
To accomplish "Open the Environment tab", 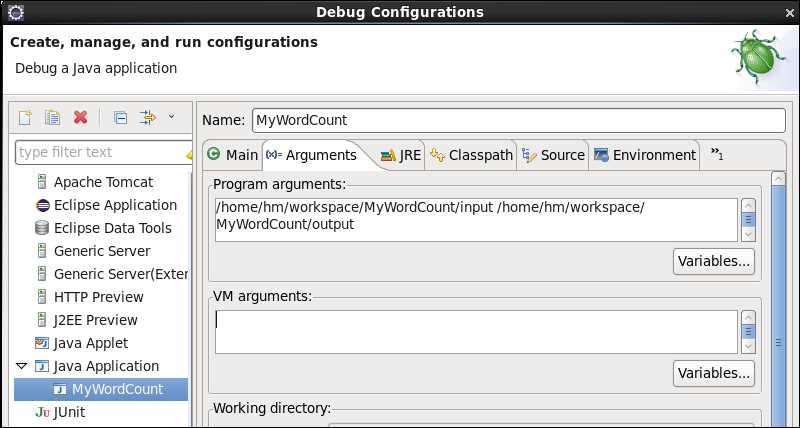I will tap(645, 155).
